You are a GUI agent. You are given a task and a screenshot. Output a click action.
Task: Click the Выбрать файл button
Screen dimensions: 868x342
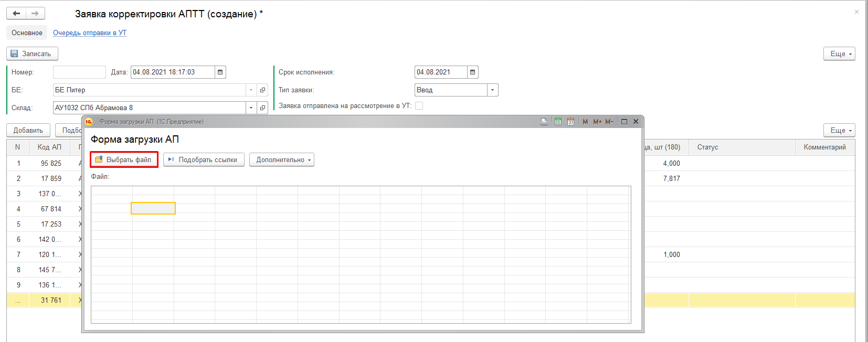point(124,160)
